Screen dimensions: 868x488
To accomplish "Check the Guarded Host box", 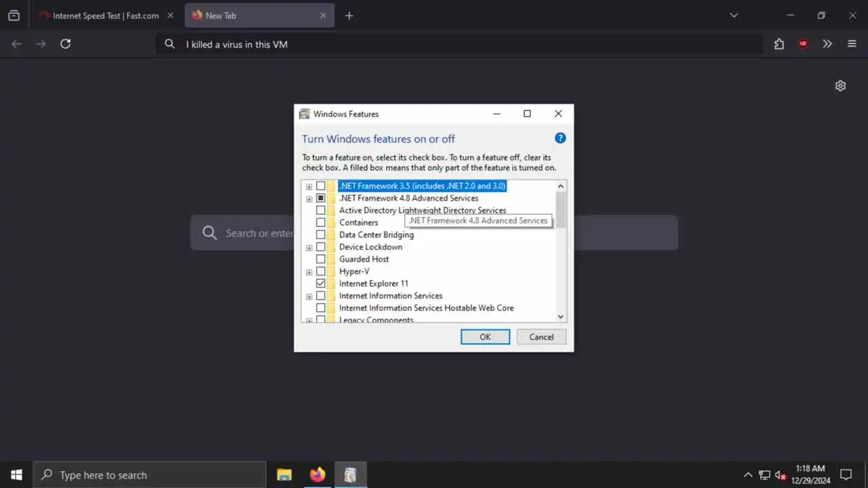I will tap(321, 259).
